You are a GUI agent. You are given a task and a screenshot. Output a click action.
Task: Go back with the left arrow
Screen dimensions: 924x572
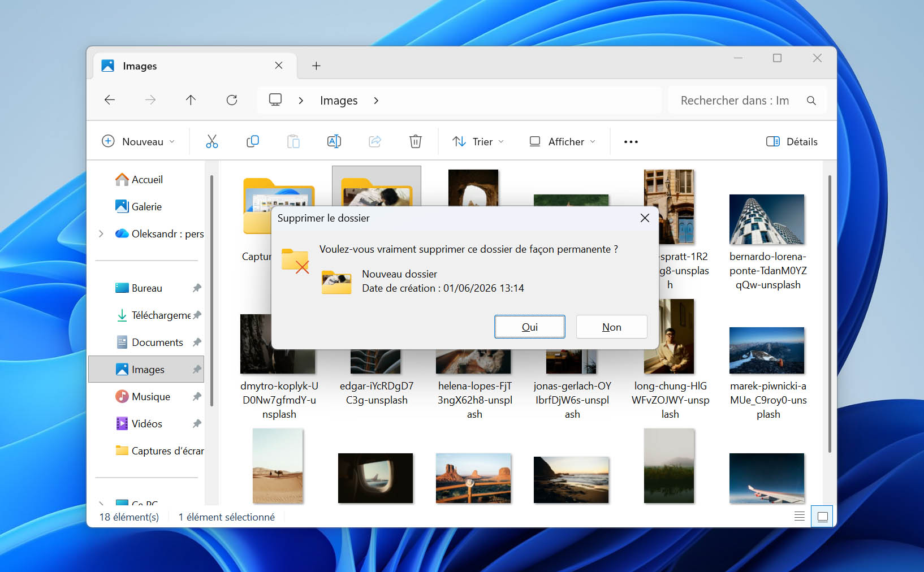(x=110, y=100)
